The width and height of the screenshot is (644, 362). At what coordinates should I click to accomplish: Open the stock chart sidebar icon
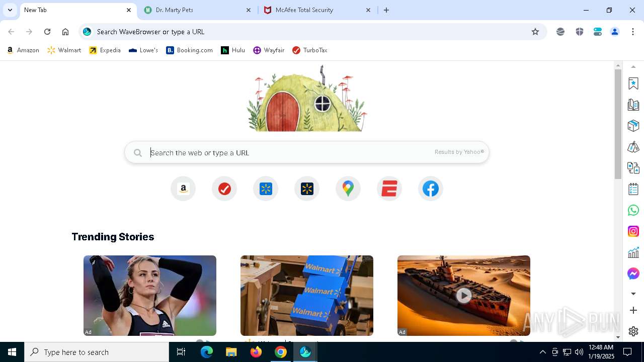633,252
